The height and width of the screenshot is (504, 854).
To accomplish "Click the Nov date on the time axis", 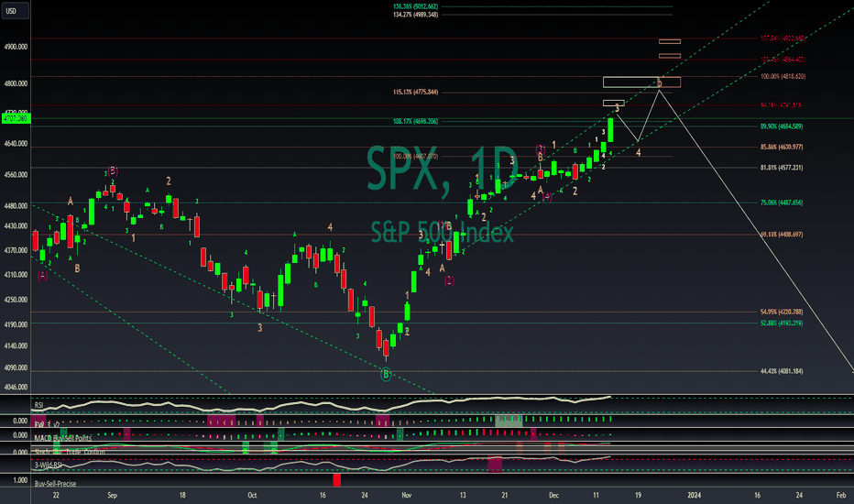I will pyautogui.click(x=406, y=496).
